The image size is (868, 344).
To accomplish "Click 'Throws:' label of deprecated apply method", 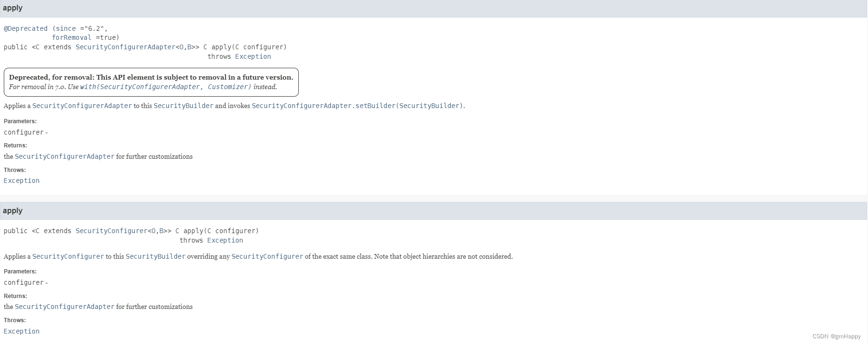I will (15, 170).
